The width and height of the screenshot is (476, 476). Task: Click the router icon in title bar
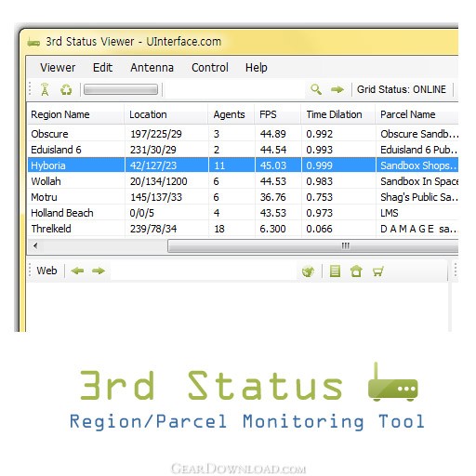point(33,42)
